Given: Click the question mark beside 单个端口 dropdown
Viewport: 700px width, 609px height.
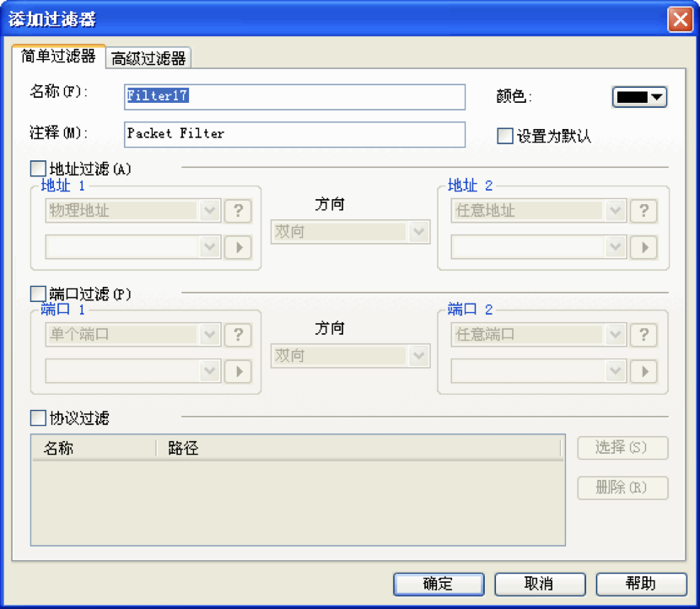Looking at the screenshot, I should (x=238, y=334).
